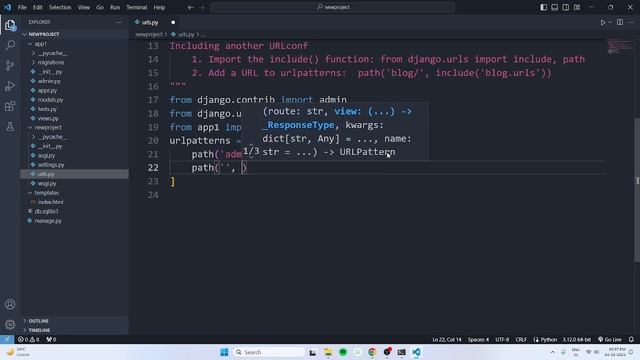Image resolution: width=640 pixels, height=360 pixels.
Task: Open errors and warnings in status bar
Action: tap(29, 339)
